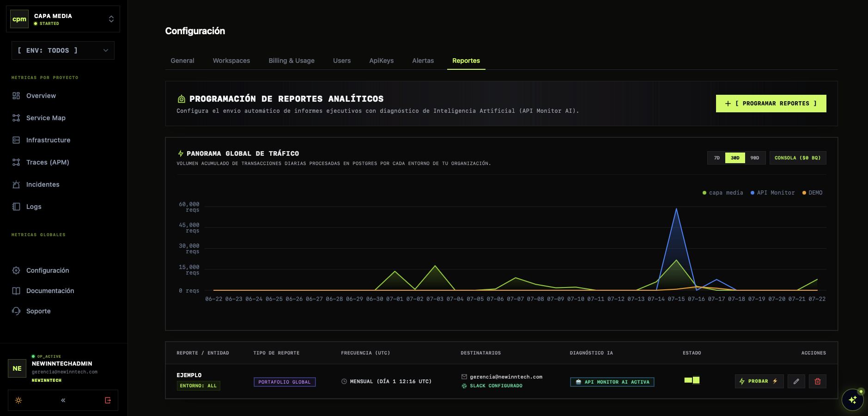Click the PROBAR button for EJEMPLO
Screen dimensions: 868x416
759,381
